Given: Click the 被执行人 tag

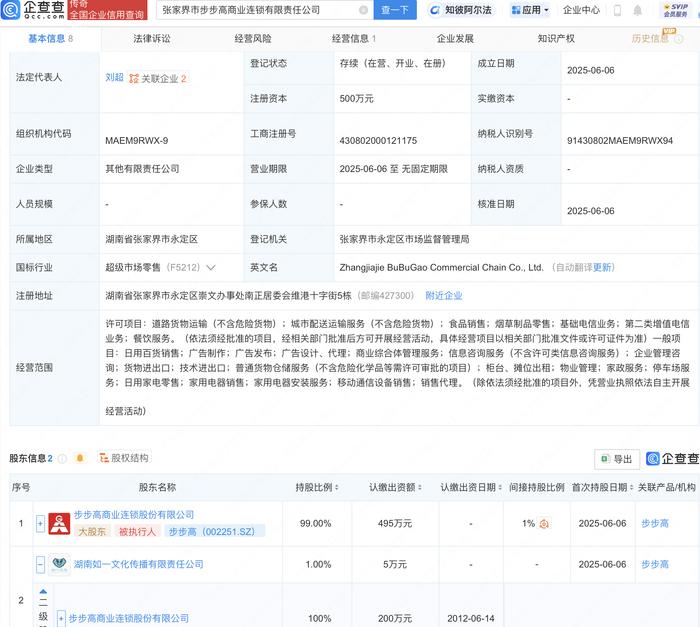Looking at the screenshot, I should [137, 531].
